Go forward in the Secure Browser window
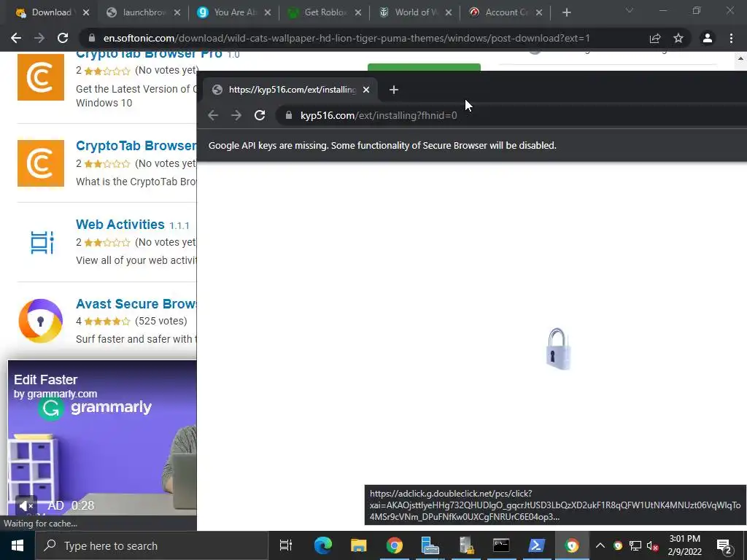747x560 pixels. tap(236, 115)
